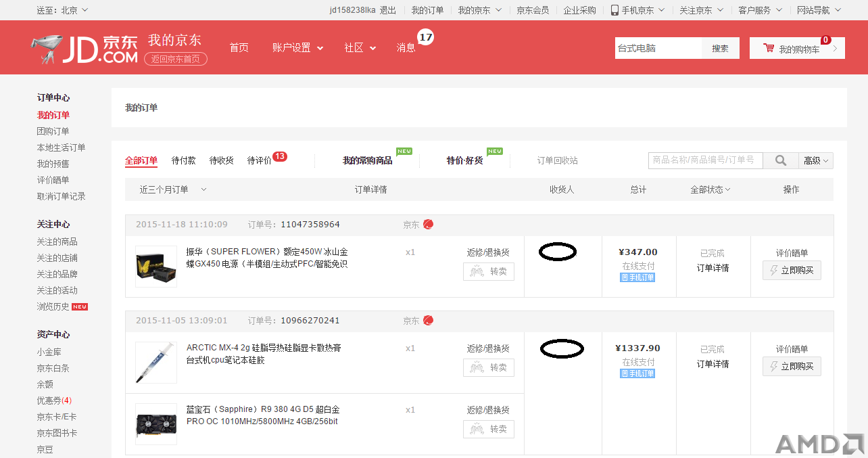
Task: Open Sapphire R9 380 graphics card thumbnail
Action: (156, 424)
